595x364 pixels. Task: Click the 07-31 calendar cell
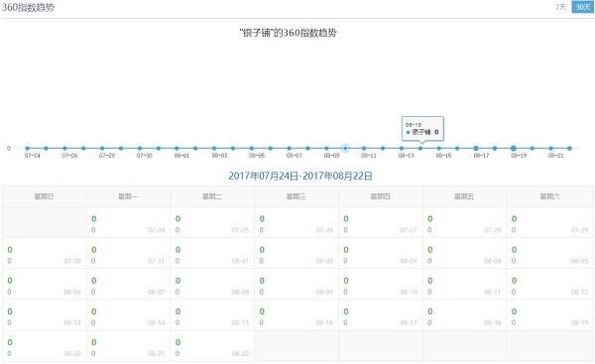(128, 253)
